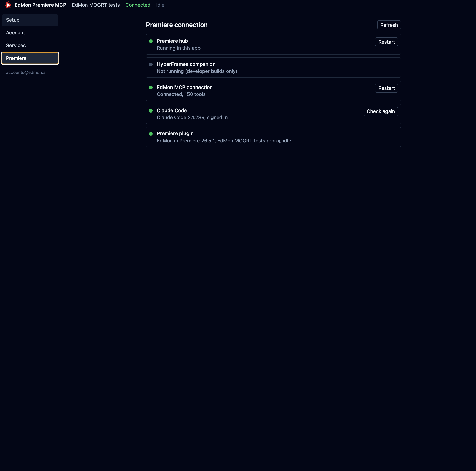Click the 'Connected' status in the top bar

click(x=138, y=5)
